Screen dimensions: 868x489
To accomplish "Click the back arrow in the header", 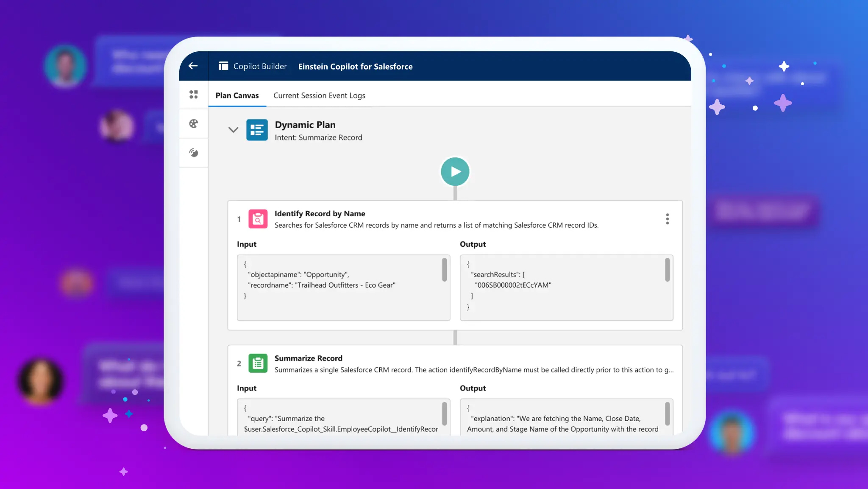I will pos(193,66).
